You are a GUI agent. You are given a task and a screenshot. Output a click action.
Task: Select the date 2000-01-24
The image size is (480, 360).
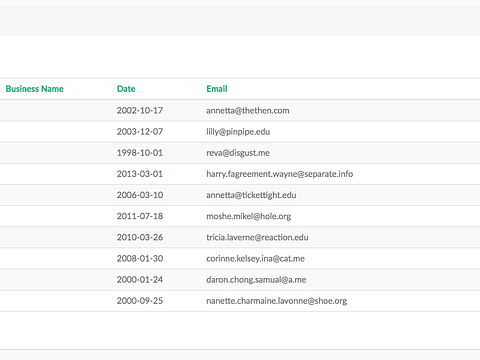tap(140, 279)
